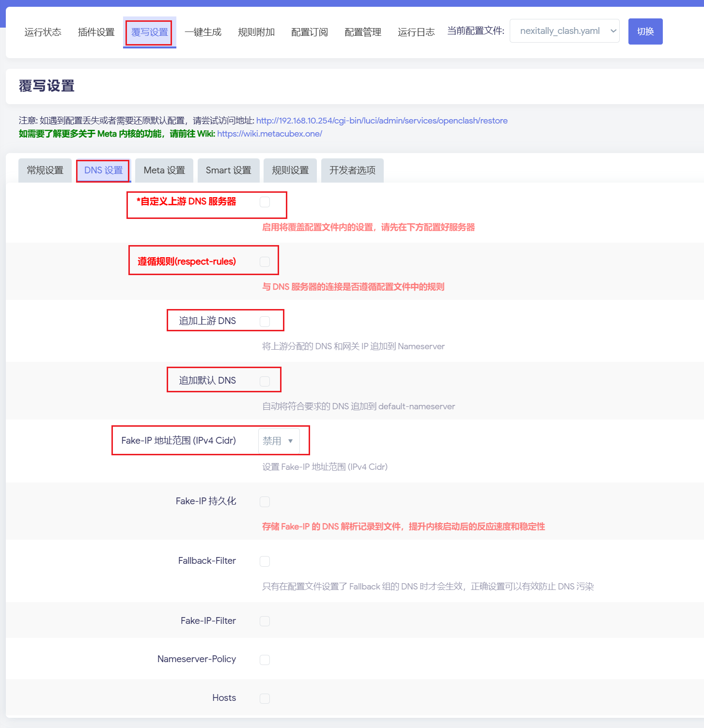Toggle the Hosts checkbox

(265, 698)
